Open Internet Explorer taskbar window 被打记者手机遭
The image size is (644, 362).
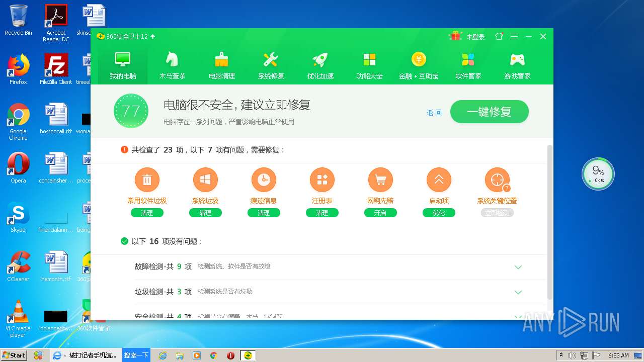click(x=86, y=355)
